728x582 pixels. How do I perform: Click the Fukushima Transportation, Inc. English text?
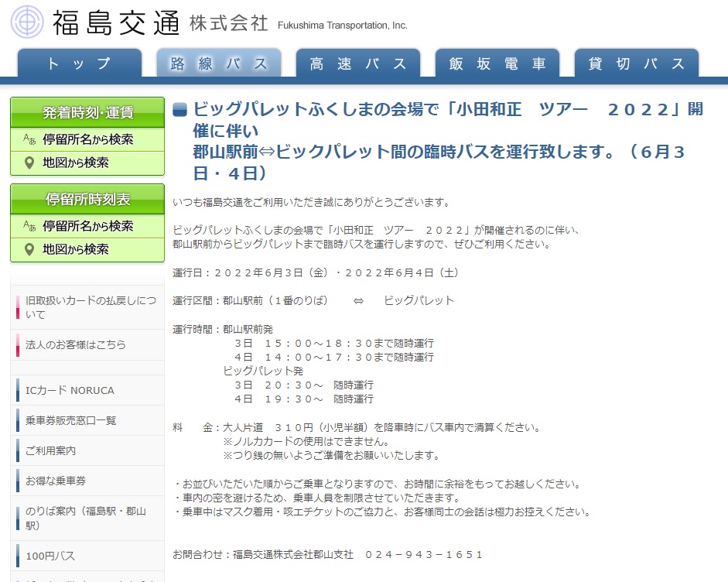click(343, 26)
